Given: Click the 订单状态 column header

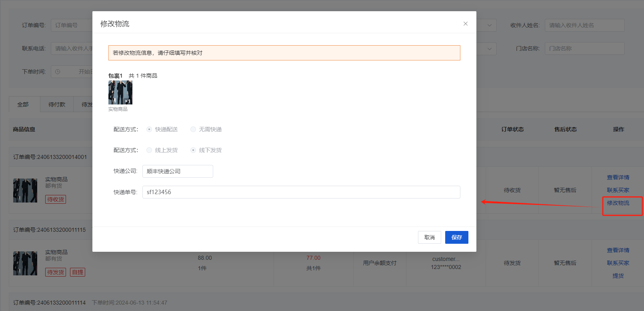Looking at the screenshot, I should pyautogui.click(x=512, y=129).
